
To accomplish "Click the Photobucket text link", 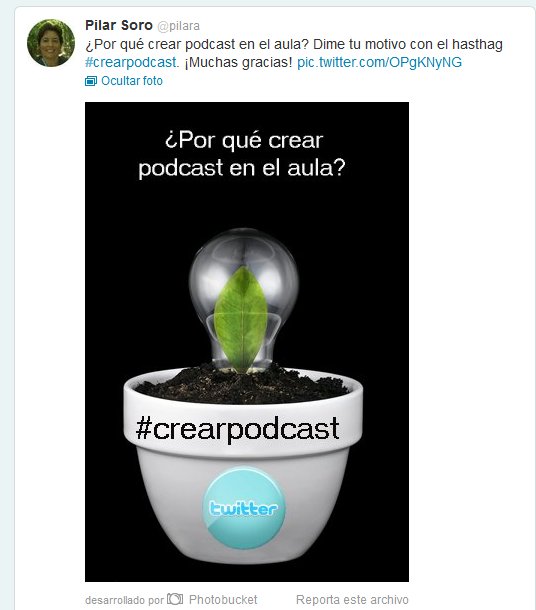I will 223,599.
